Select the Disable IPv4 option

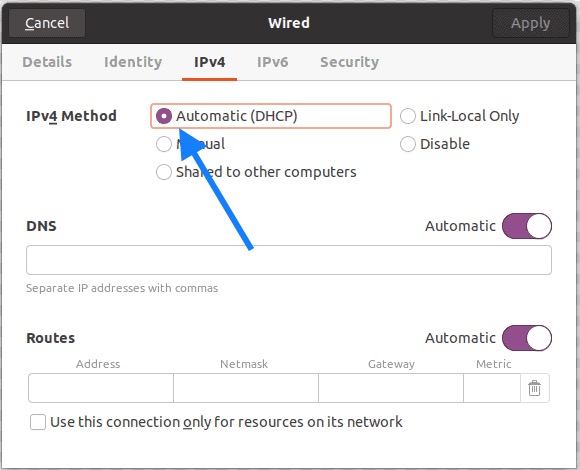click(408, 144)
